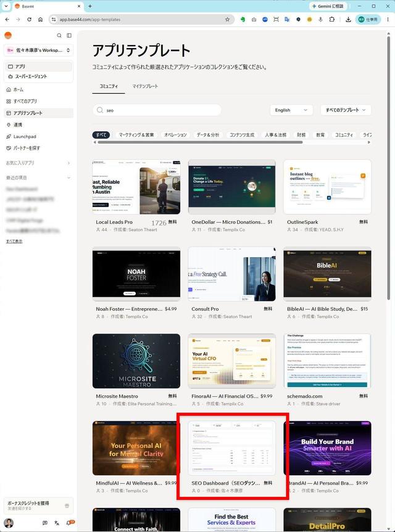Image resolution: width=395 pixels, height=532 pixels.
Task: Open the browser extensions puzzle icon
Action: (x=332, y=20)
